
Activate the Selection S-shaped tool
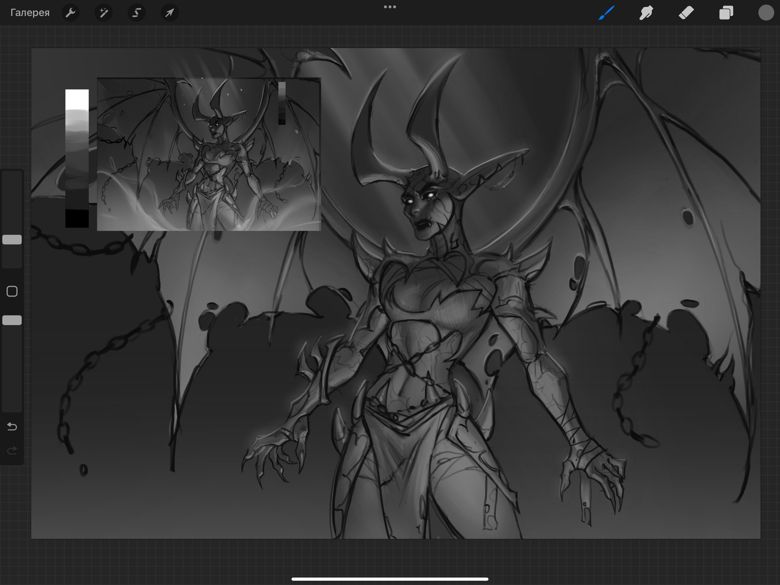pyautogui.click(x=136, y=12)
